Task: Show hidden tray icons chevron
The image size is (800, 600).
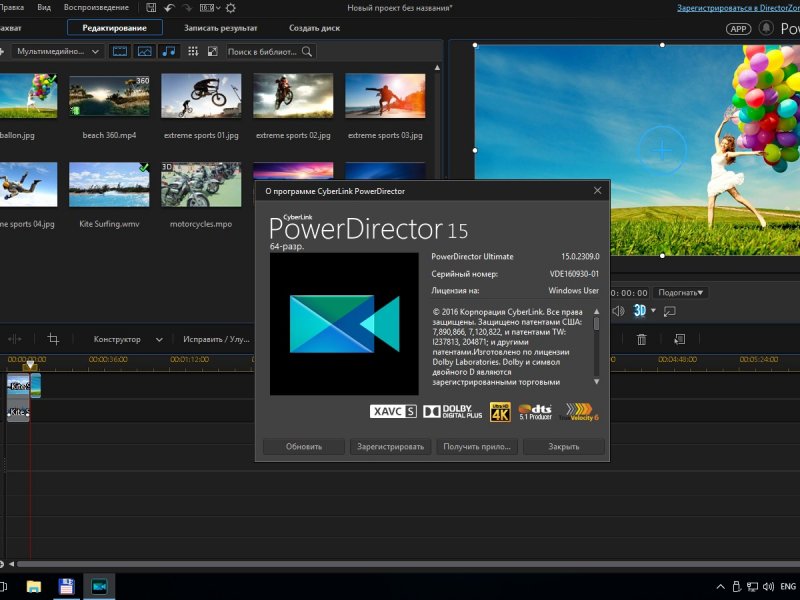Action: click(720, 587)
